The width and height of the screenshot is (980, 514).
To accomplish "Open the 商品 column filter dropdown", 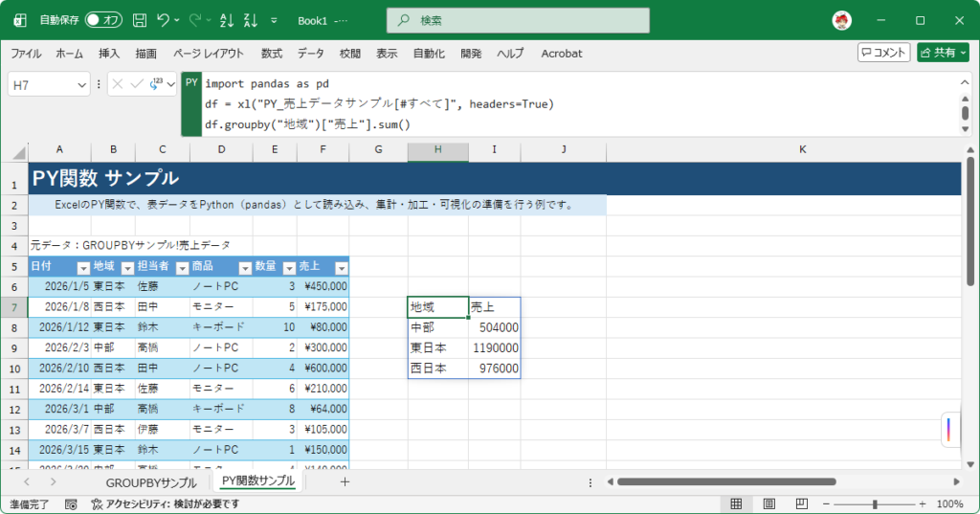I will tap(245, 268).
